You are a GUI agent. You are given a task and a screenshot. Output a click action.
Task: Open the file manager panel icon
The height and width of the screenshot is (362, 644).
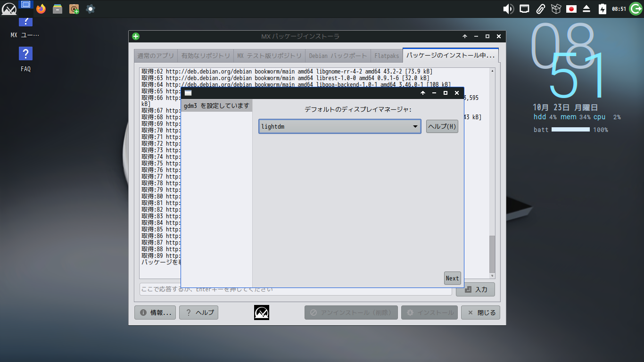click(58, 8)
